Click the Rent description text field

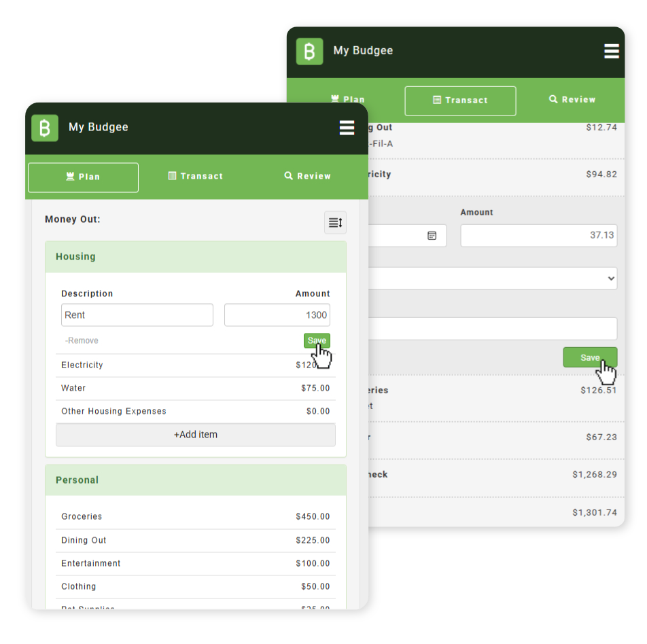pos(137,315)
